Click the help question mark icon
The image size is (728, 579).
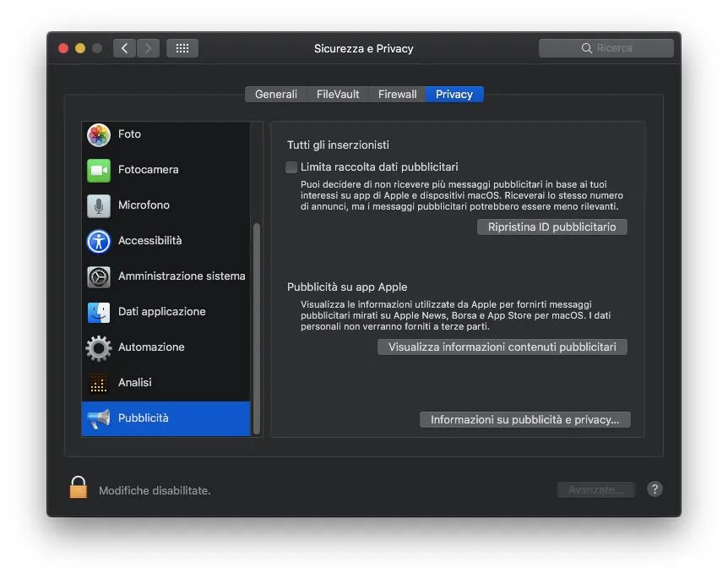tap(655, 489)
